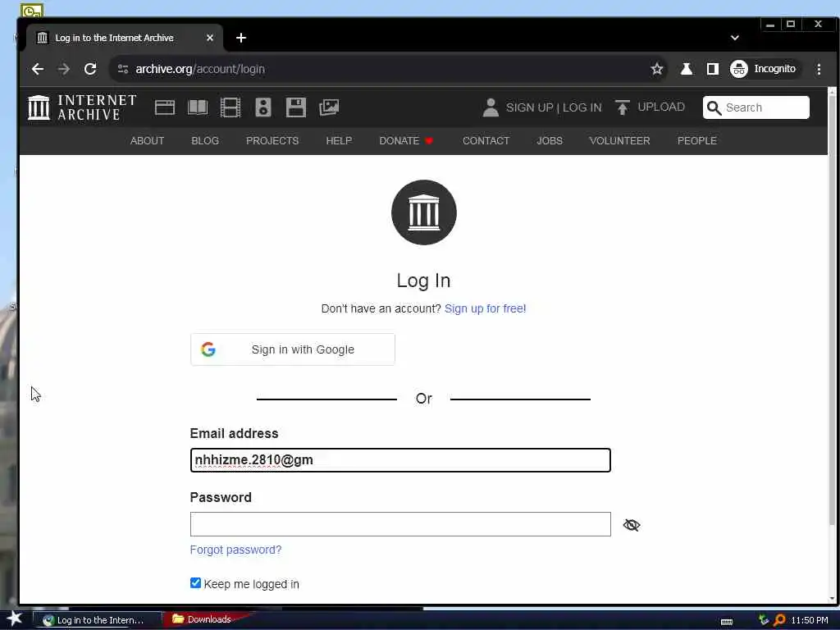
Task: Open the Internet Archive home logo
Action: [x=83, y=107]
